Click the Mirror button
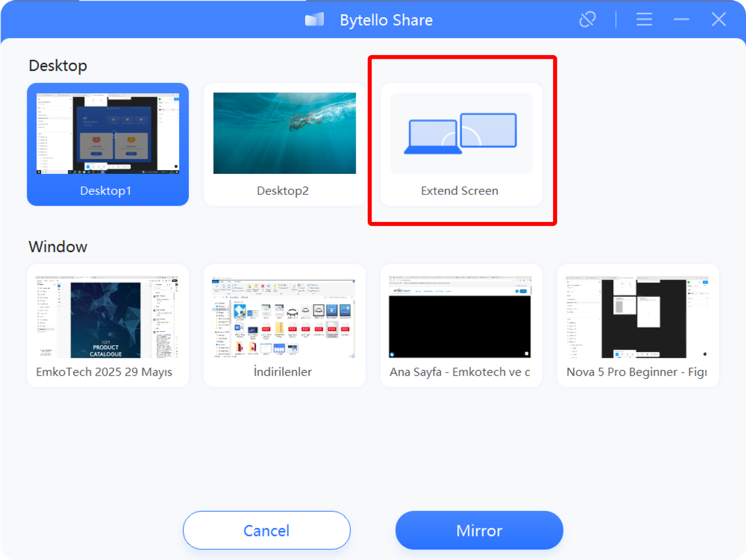The height and width of the screenshot is (560, 746). coord(479,531)
